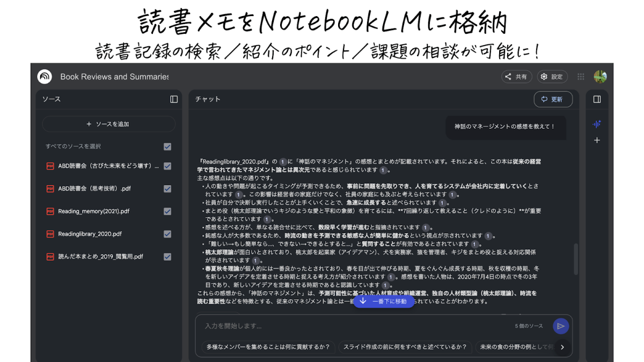Viewport: 644px width, 362px height.
Task: Click the 更新 refresh button in chat
Action: [553, 99]
